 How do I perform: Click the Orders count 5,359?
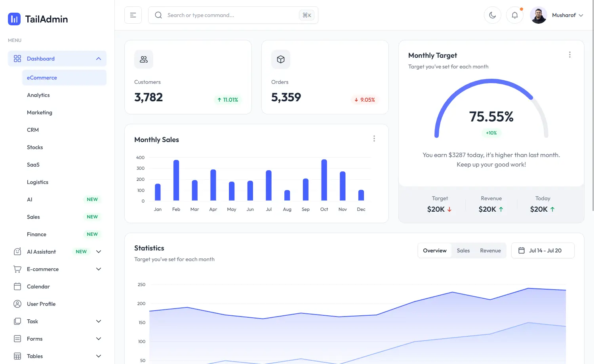click(286, 97)
